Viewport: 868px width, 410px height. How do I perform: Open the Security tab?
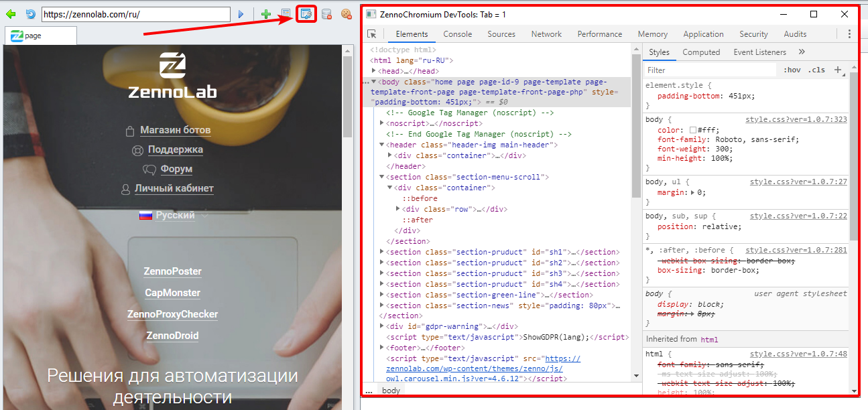click(x=754, y=34)
